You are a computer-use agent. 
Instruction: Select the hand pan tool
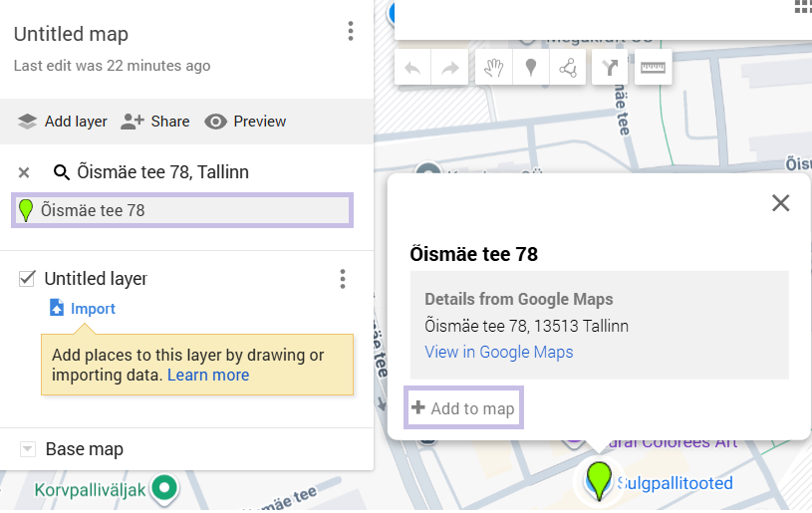[x=493, y=68]
